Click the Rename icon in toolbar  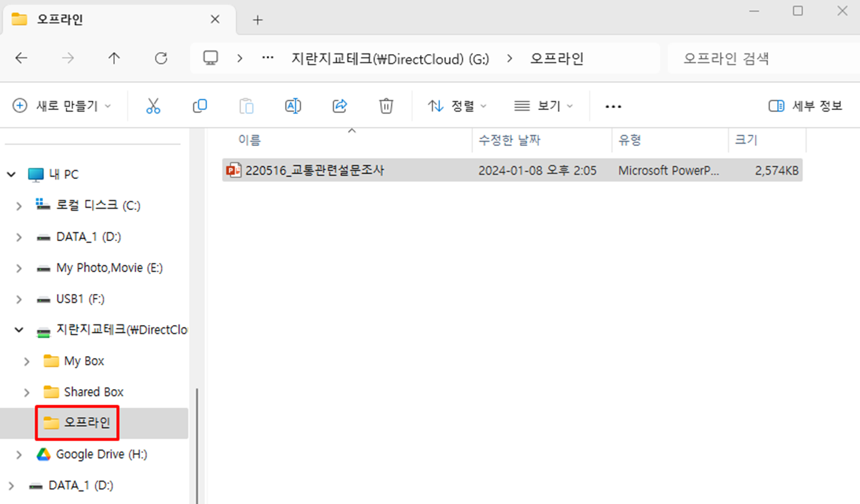[x=293, y=106]
